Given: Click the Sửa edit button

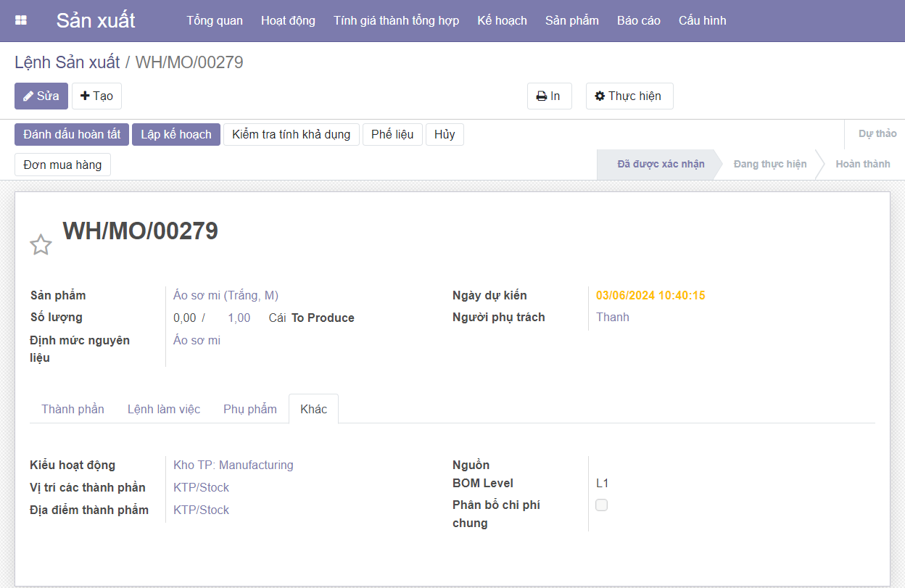Looking at the screenshot, I should tap(41, 96).
